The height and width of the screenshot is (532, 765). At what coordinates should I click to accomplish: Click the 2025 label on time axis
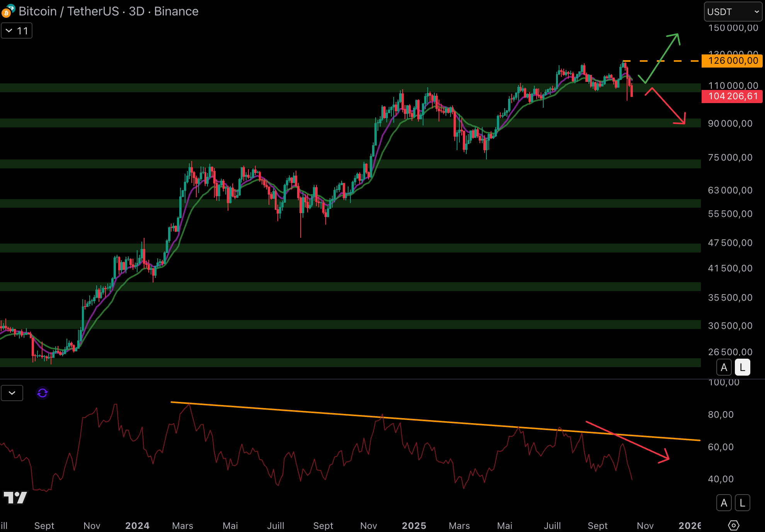(x=414, y=525)
